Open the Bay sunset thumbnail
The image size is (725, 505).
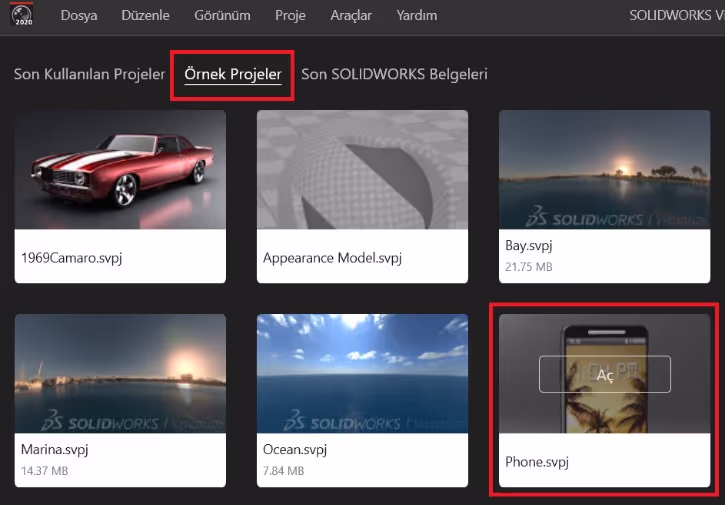[x=604, y=170]
